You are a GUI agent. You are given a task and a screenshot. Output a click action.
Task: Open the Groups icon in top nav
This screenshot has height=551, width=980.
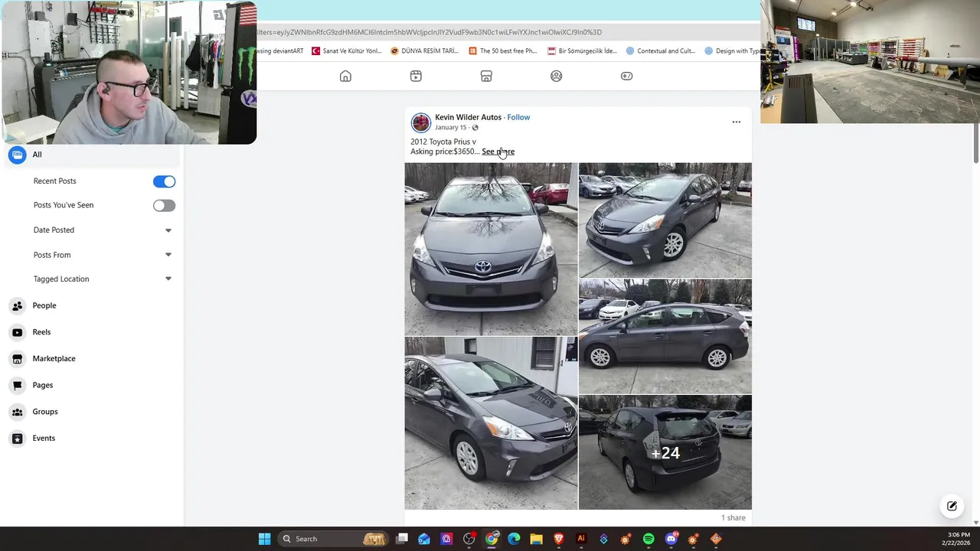[557, 76]
